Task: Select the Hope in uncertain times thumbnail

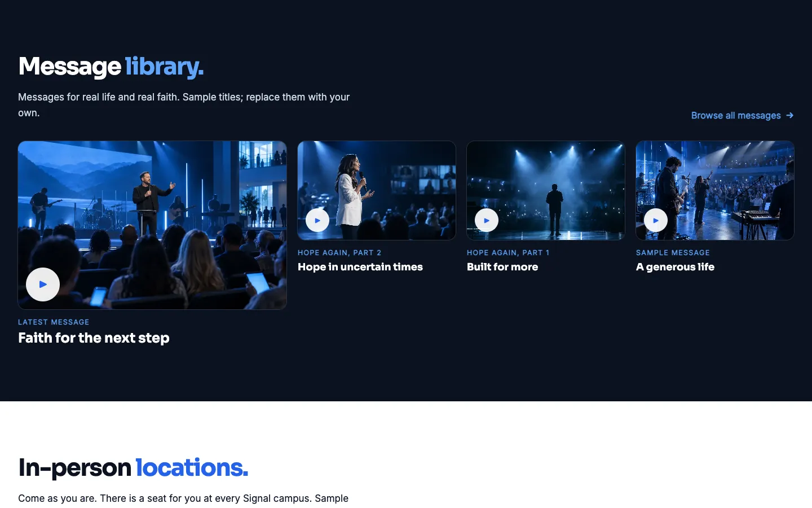Action: [x=377, y=190]
